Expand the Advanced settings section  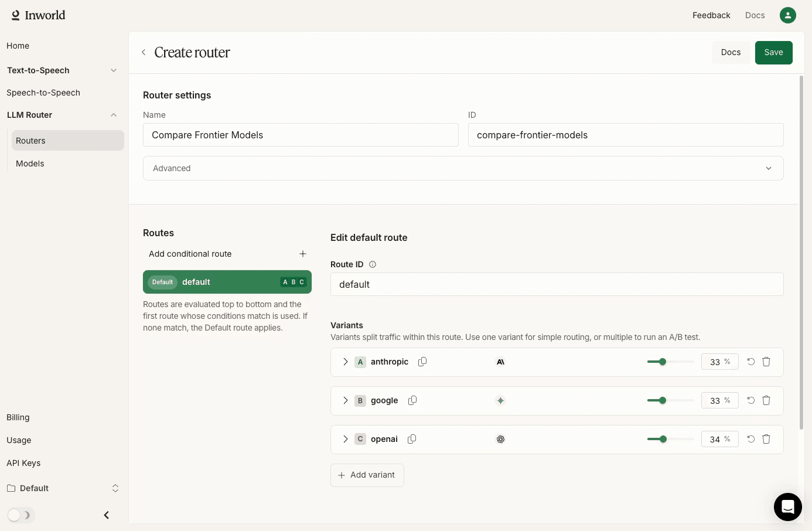click(x=463, y=168)
